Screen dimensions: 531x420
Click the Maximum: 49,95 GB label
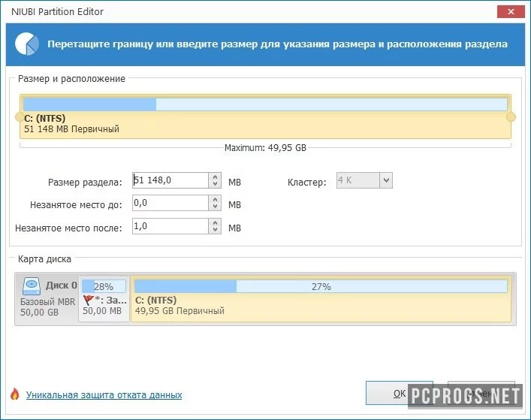tap(266, 148)
